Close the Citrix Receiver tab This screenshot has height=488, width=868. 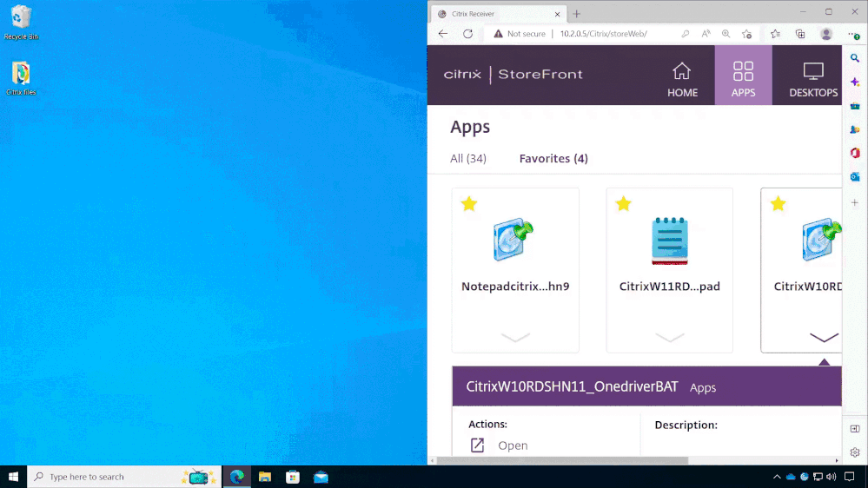tap(558, 14)
